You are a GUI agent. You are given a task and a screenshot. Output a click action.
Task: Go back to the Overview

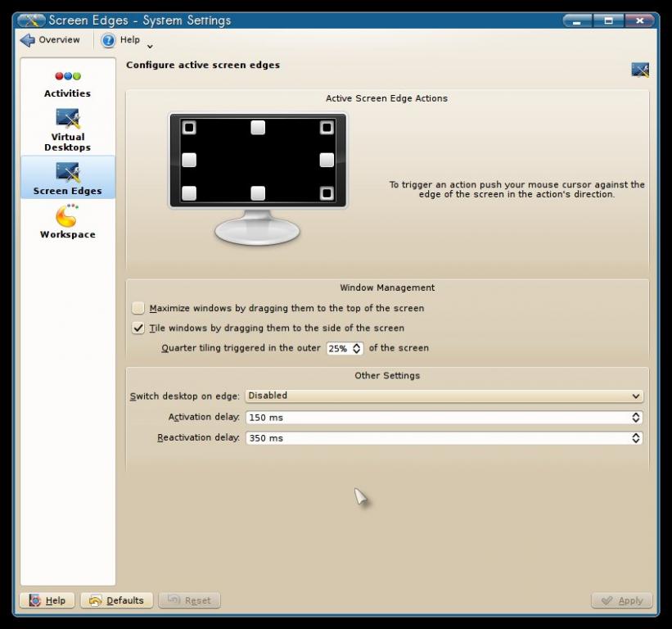coord(51,40)
